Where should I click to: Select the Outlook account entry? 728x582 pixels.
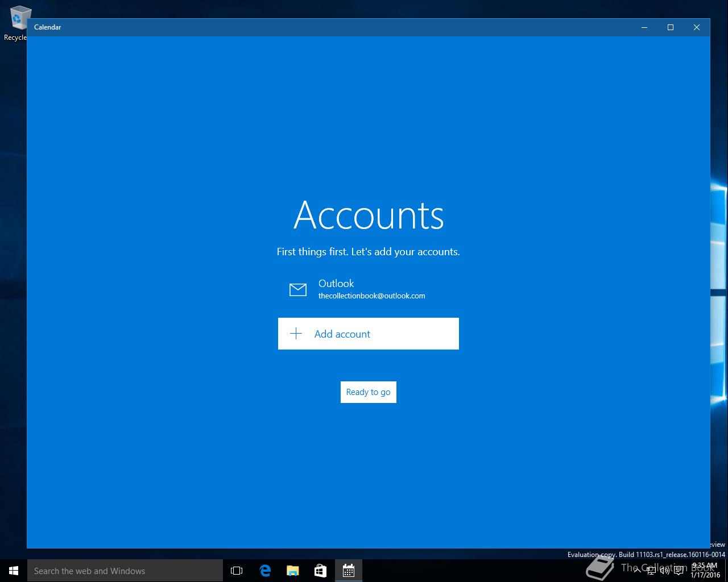pos(368,289)
